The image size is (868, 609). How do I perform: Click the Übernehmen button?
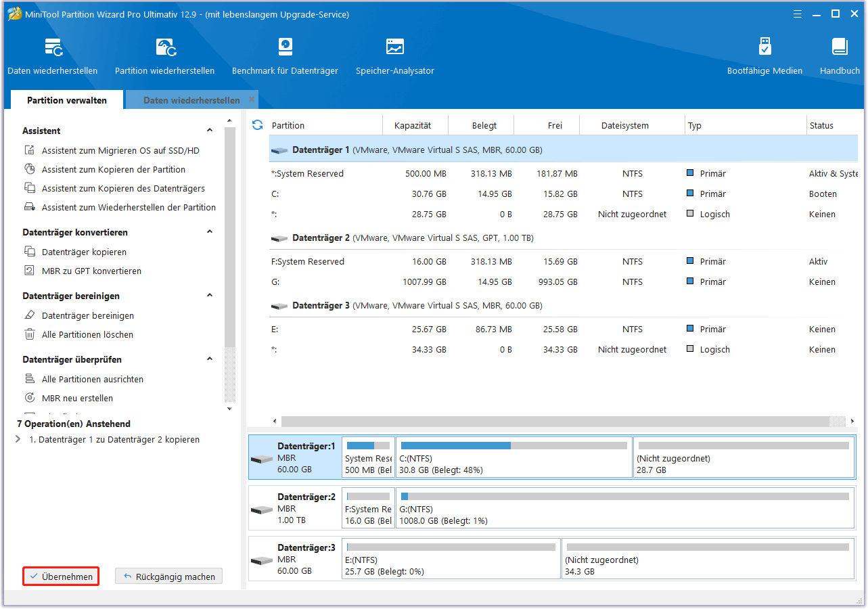61,577
